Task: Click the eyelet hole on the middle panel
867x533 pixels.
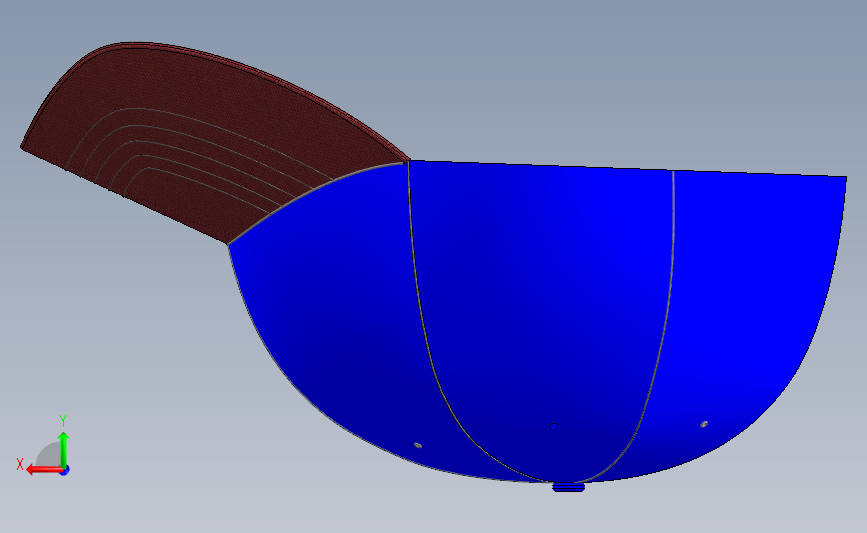Action: [553, 426]
